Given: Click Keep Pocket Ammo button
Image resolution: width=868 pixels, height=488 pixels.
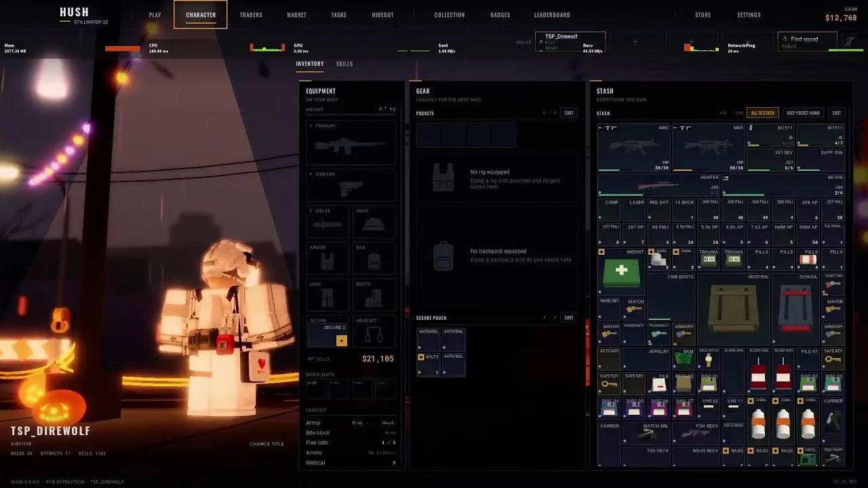Looking at the screenshot, I should [x=803, y=113].
